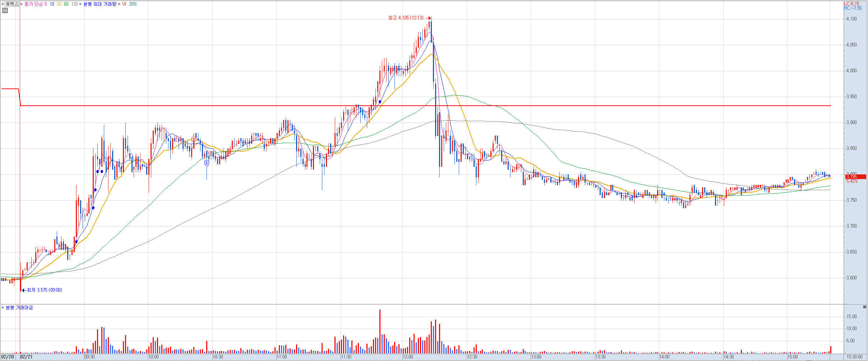The height and width of the screenshot is (361, 868).
Task: Select the green 60 moving average period
Action: (66, 4)
